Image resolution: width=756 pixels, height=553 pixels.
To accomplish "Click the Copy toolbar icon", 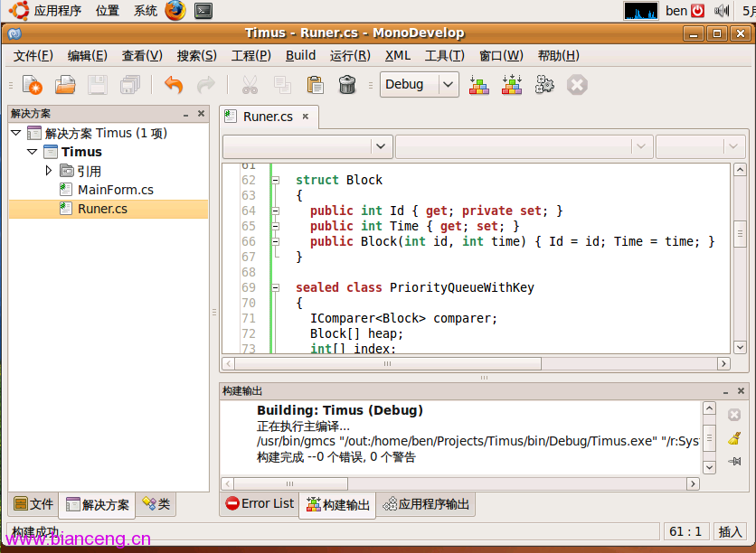I will pos(282,85).
